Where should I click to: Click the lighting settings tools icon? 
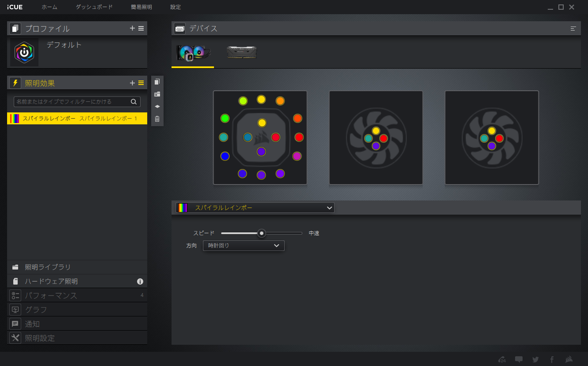click(15, 338)
